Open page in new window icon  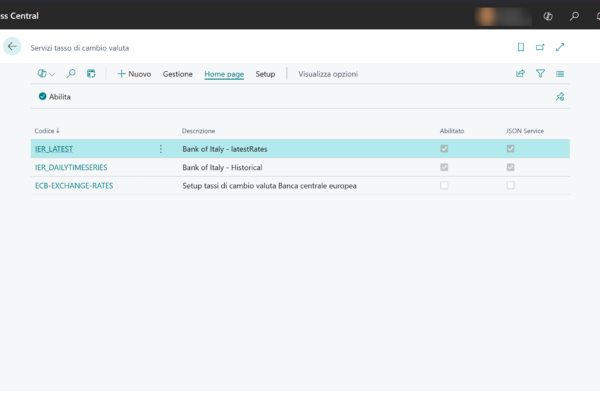coord(540,47)
